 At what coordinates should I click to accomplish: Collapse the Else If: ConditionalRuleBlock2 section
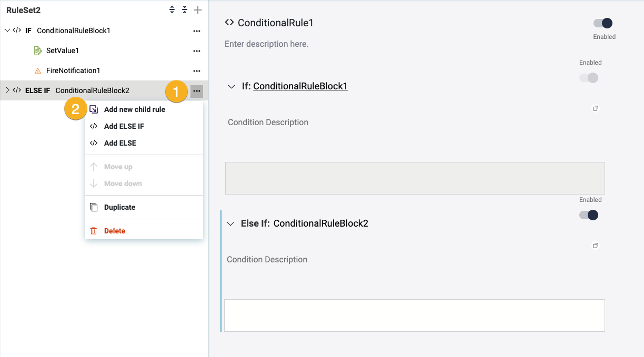(x=230, y=224)
